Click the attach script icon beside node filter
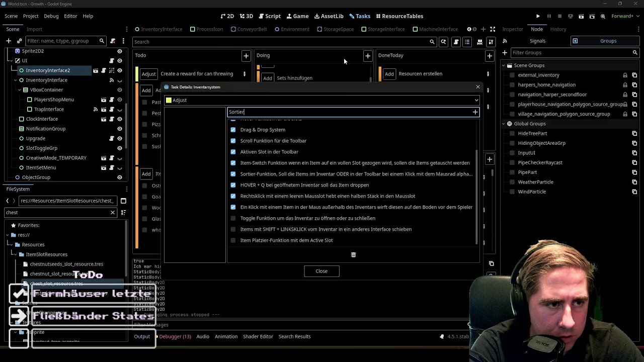 113,41
